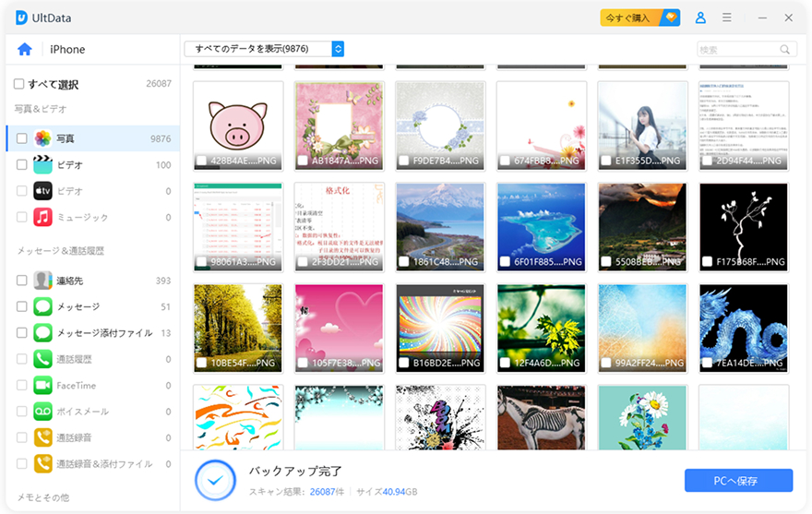Check the 6F01F885 image checkbox
The width and height of the screenshot is (812, 514).
click(x=505, y=262)
